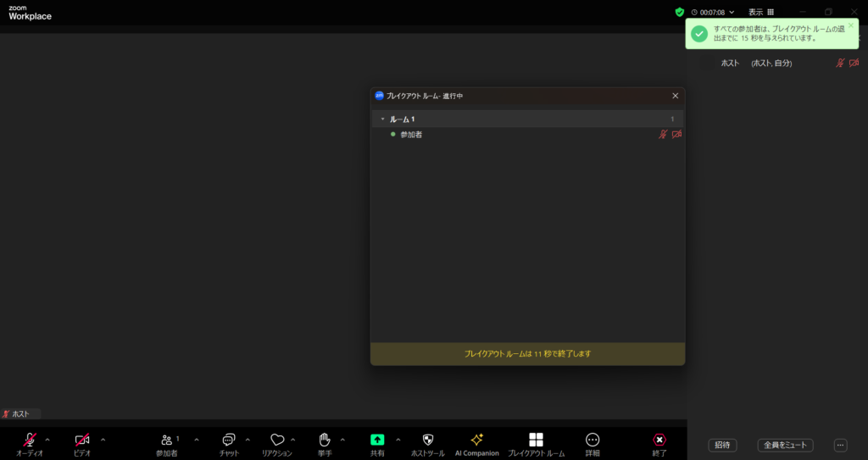Click 全員をミュート mute all button
Screen dimensions: 868x460
point(785,445)
